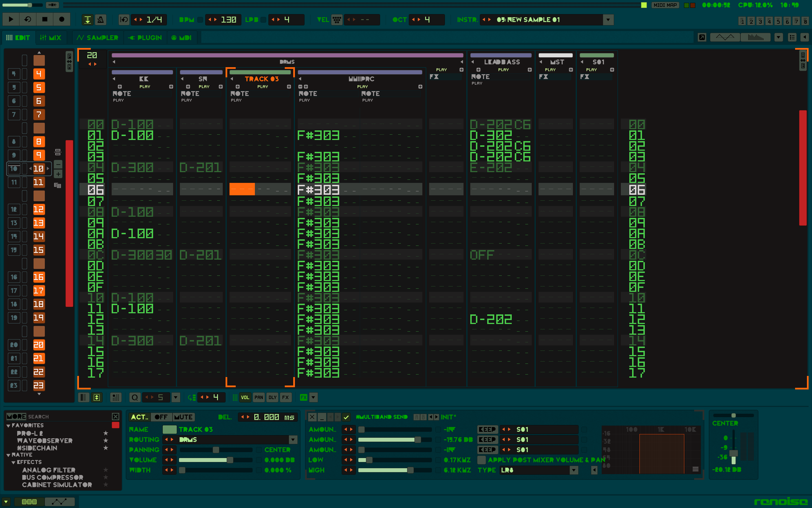Viewport: 812px width, 508px height.
Task: Open the frequency graph options menu icon
Action: tap(695, 469)
